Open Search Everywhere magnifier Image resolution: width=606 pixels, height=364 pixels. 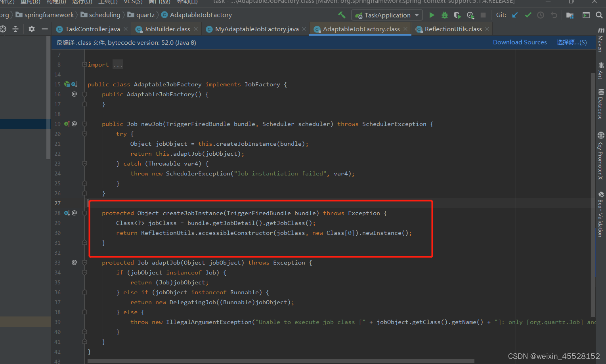coord(599,15)
